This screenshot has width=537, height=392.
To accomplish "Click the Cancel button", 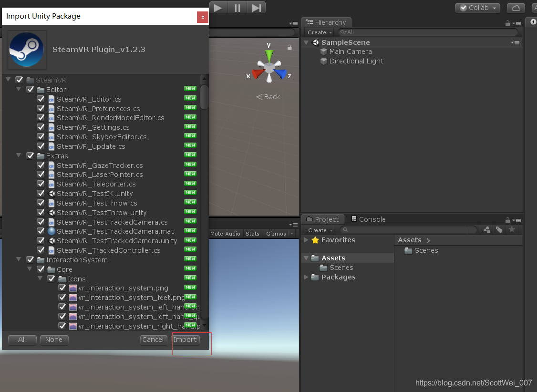I will 153,340.
